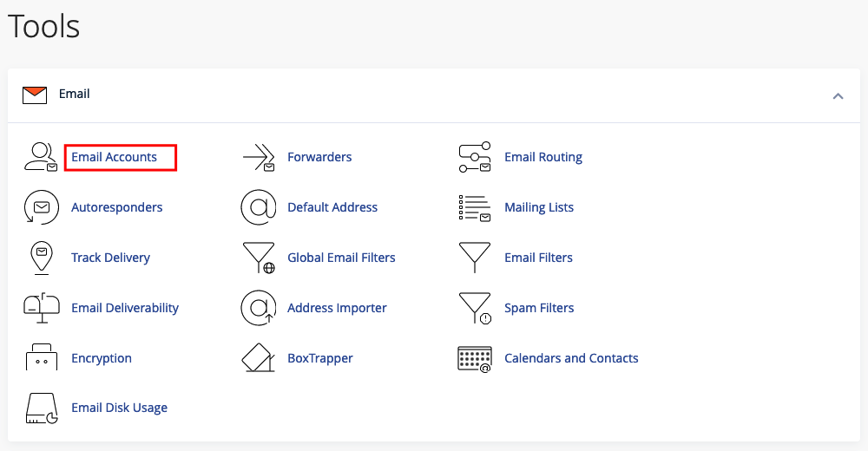Click the Autoresponders envelope icon

[x=40, y=207]
